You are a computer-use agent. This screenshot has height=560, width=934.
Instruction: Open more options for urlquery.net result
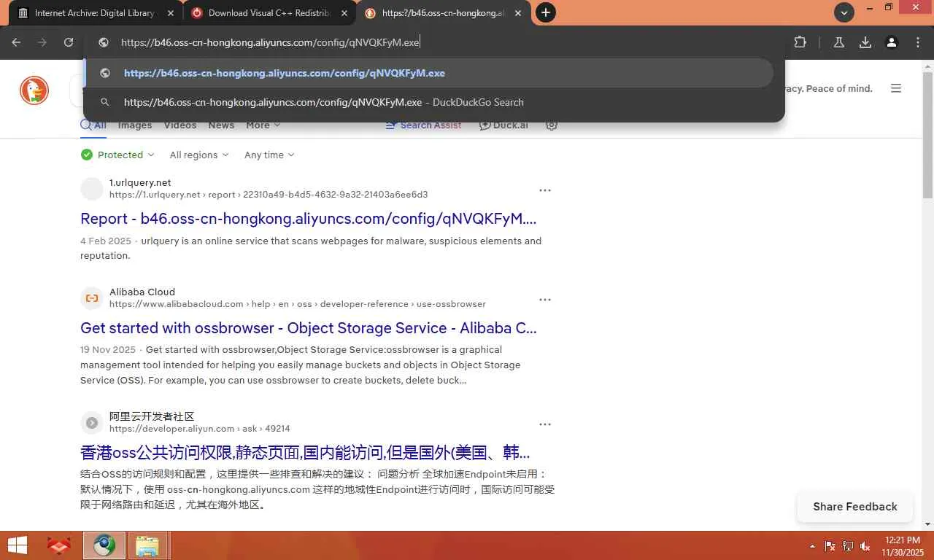(x=545, y=190)
